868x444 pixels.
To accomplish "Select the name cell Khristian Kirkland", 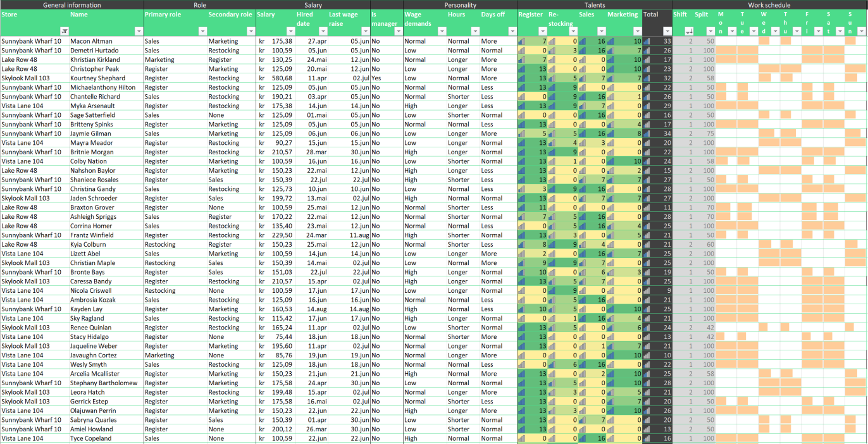I will [x=106, y=59].
